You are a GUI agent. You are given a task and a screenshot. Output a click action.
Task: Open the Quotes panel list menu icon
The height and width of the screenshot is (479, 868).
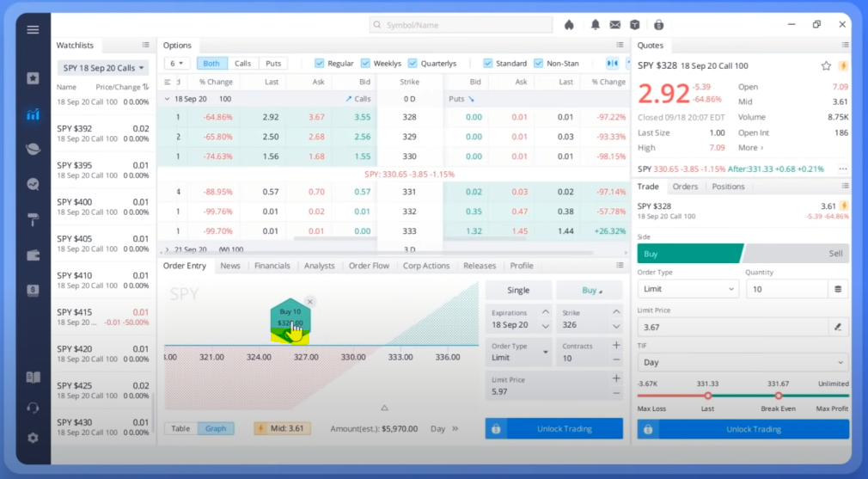click(x=846, y=45)
